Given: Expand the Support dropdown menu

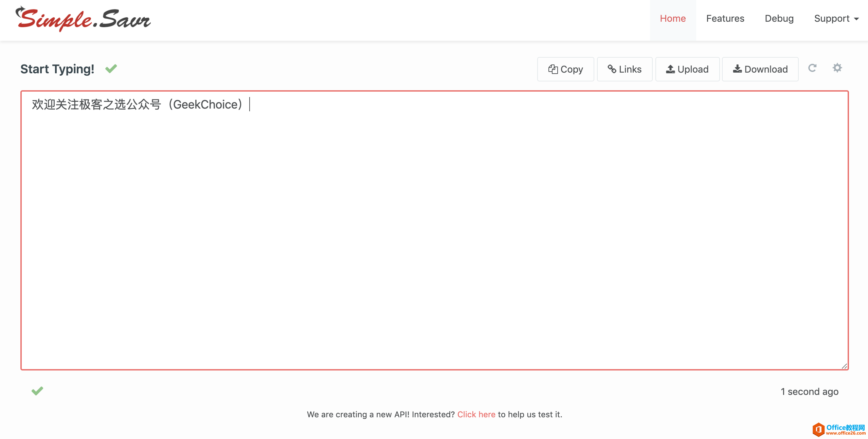Looking at the screenshot, I should coord(832,19).
